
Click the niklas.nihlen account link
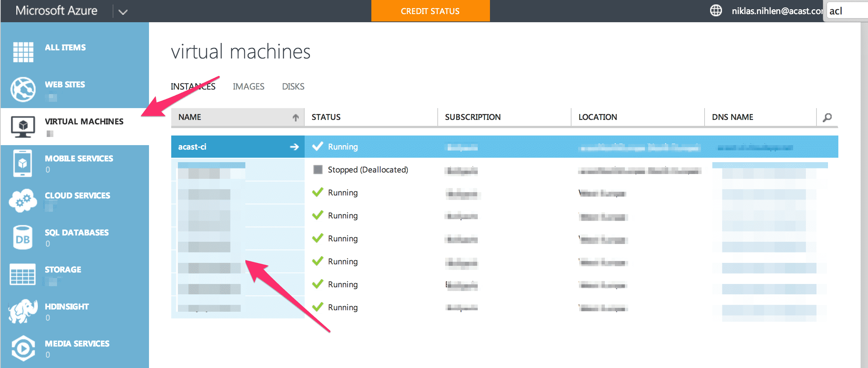(777, 11)
